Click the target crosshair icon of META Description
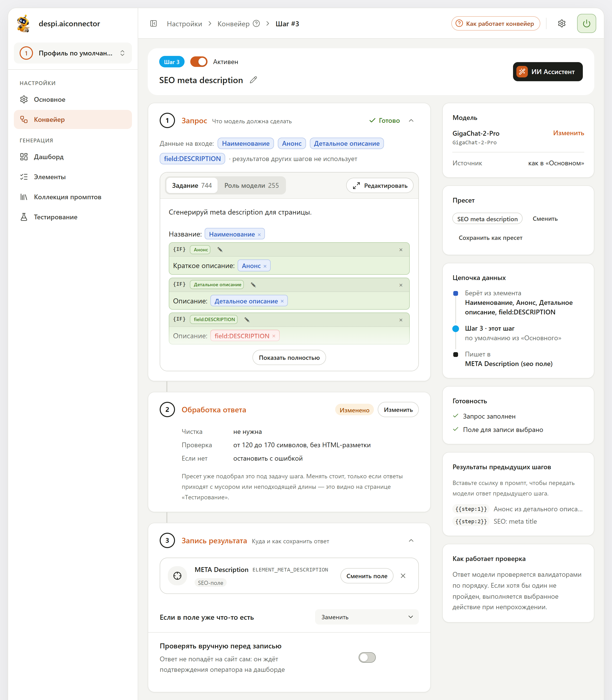This screenshot has height=700, width=612. 177,576
